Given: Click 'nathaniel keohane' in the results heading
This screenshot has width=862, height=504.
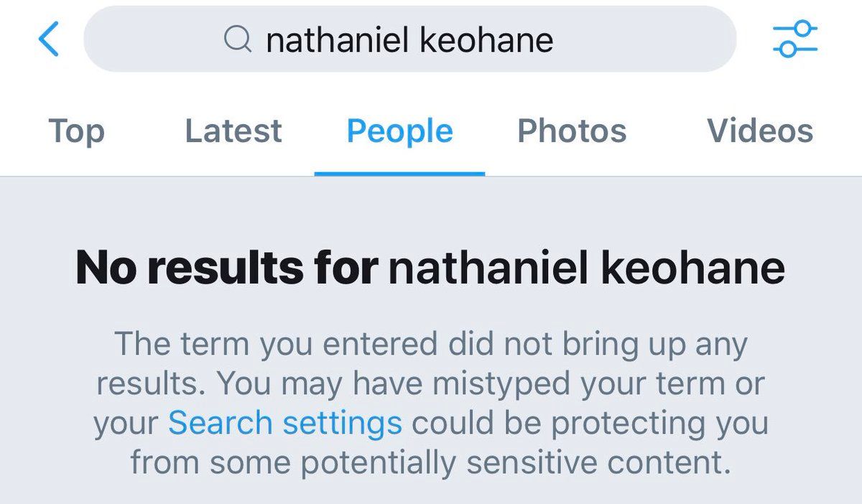Looking at the screenshot, I should click(x=586, y=268).
